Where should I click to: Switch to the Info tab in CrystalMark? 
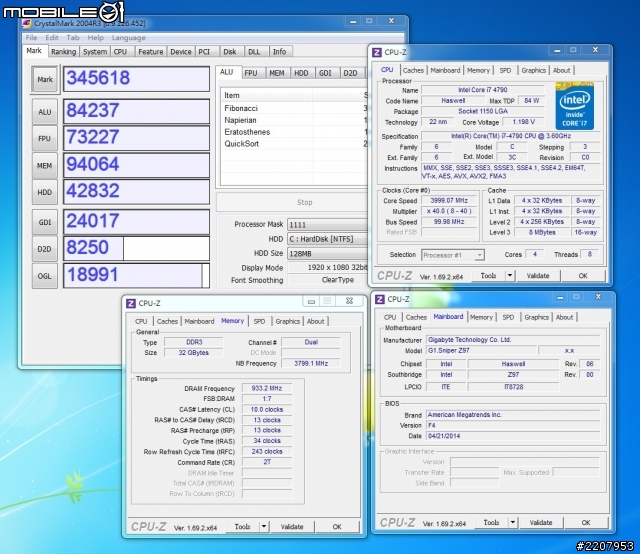point(280,52)
